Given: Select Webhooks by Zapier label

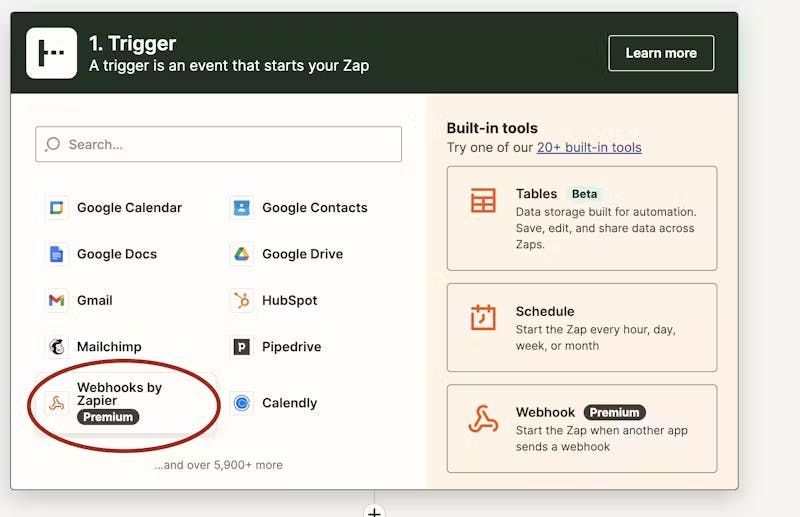Looking at the screenshot, I should point(119,394).
